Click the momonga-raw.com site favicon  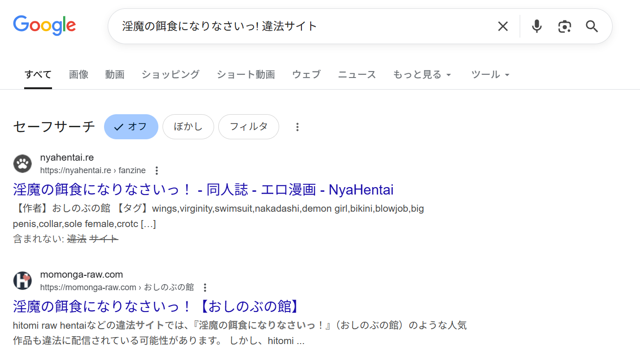click(22, 281)
